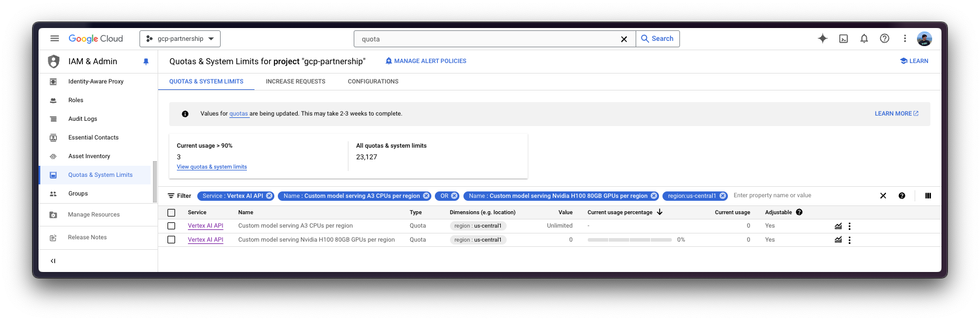Click the Google Cloud logo
This screenshot has width=980, height=321.
(96, 39)
